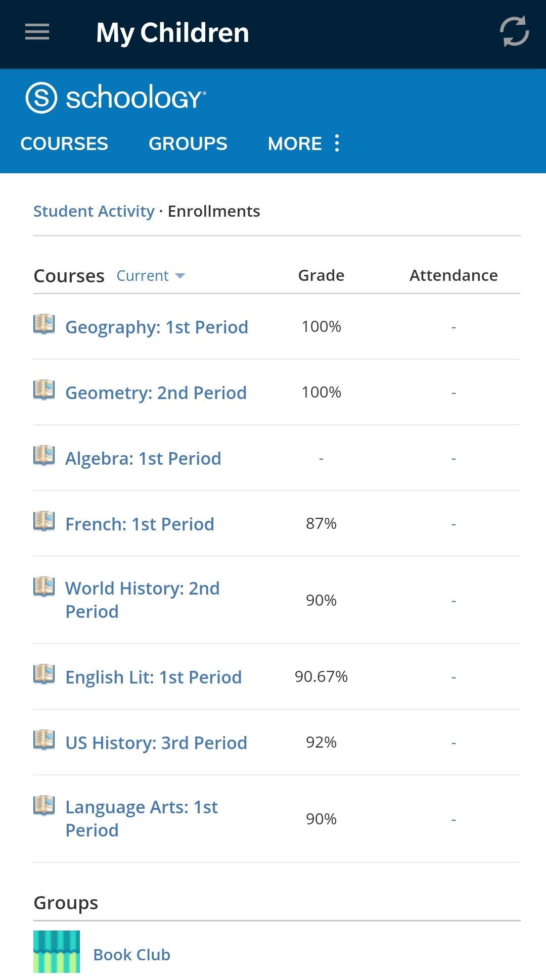546x980 pixels.
Task: Open the Book Club group link
Action: pos(132,955)
